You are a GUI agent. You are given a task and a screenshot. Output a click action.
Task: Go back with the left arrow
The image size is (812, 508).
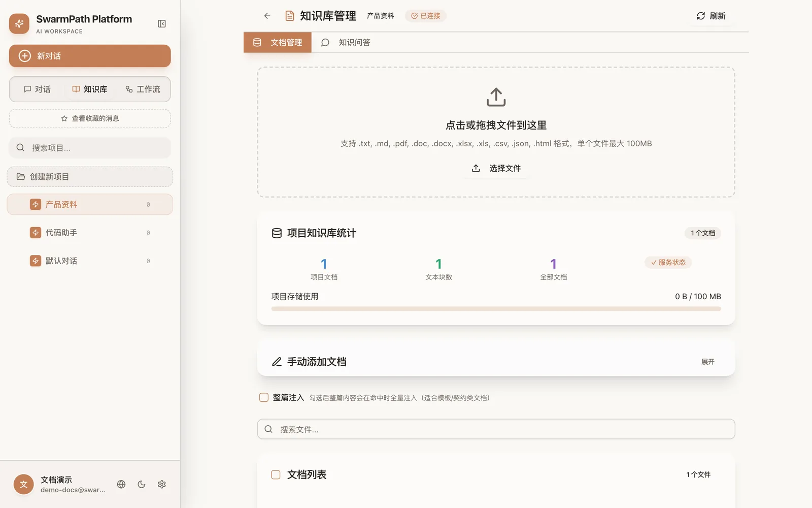click(267, 16)
